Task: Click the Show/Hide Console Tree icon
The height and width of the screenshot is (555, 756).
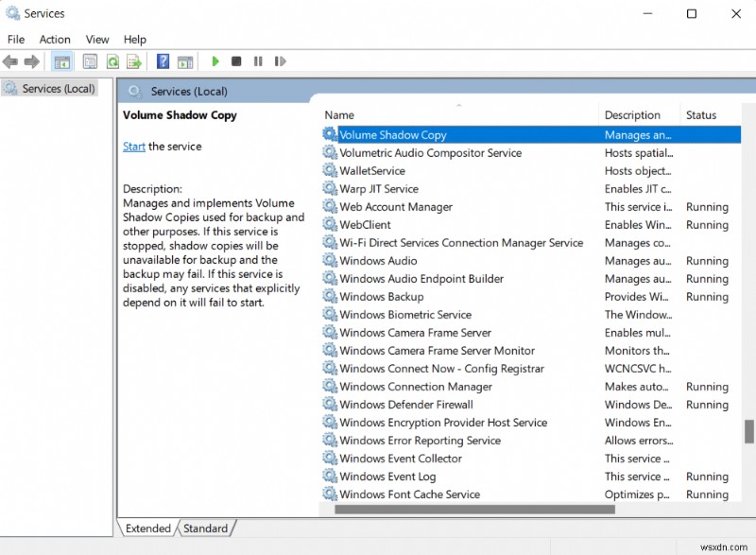Action: tap(61, 61)
